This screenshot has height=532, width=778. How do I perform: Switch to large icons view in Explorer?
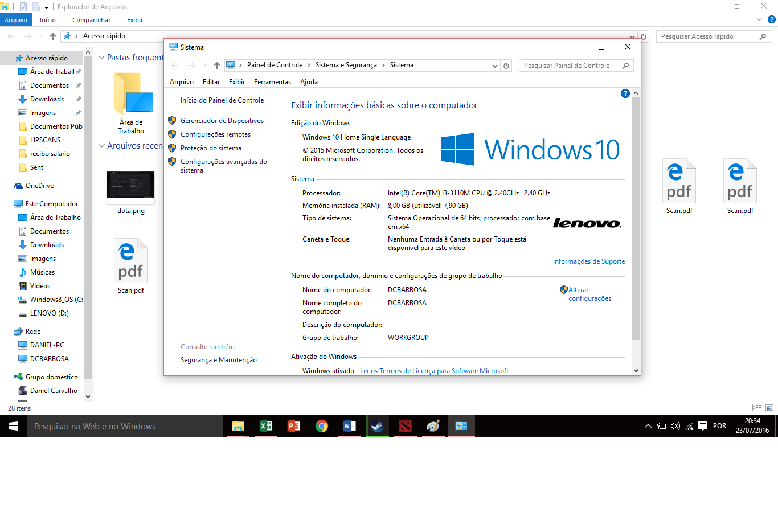pos(769,408)
